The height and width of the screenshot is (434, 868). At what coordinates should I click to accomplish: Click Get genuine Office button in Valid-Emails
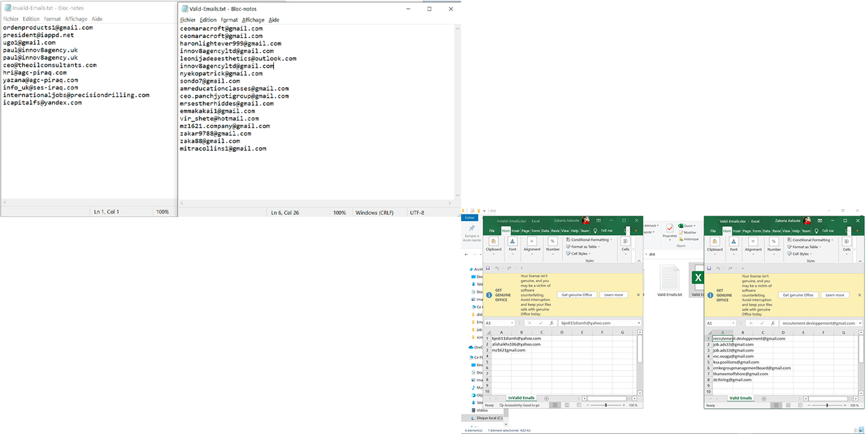point(800,295)
